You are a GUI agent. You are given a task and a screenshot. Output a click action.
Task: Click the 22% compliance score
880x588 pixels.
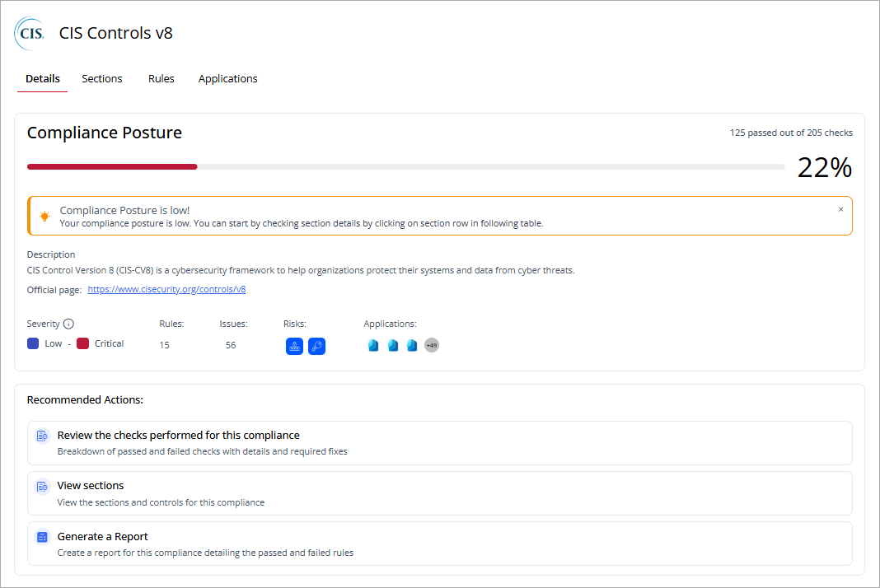pos(825,167)
